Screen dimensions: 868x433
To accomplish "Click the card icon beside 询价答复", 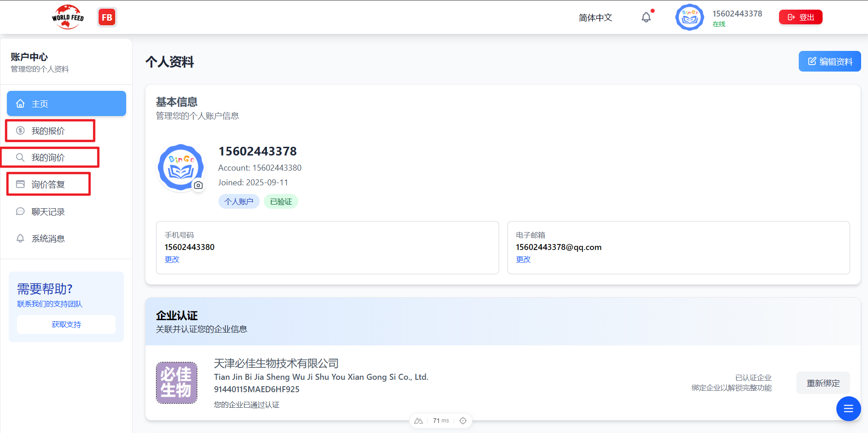I will [x=20, y=183].
